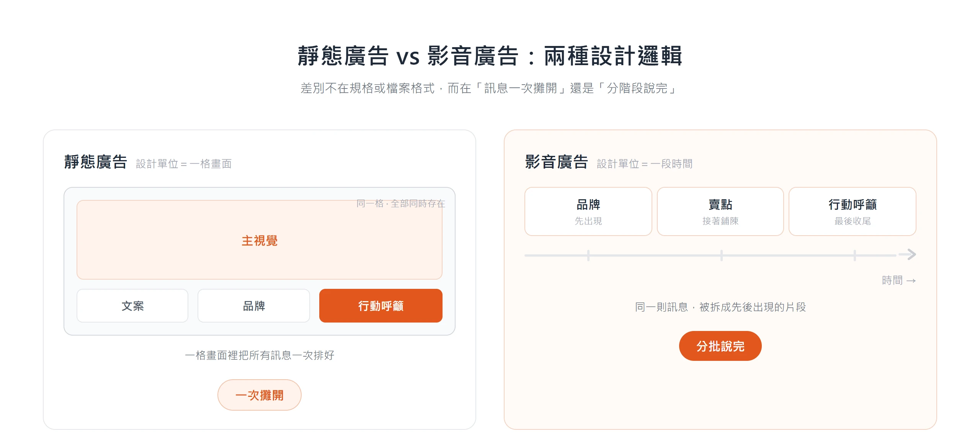Click the 靜態廣告 panel heading
The image size is (980, 439).
click(x=95, y=162)
